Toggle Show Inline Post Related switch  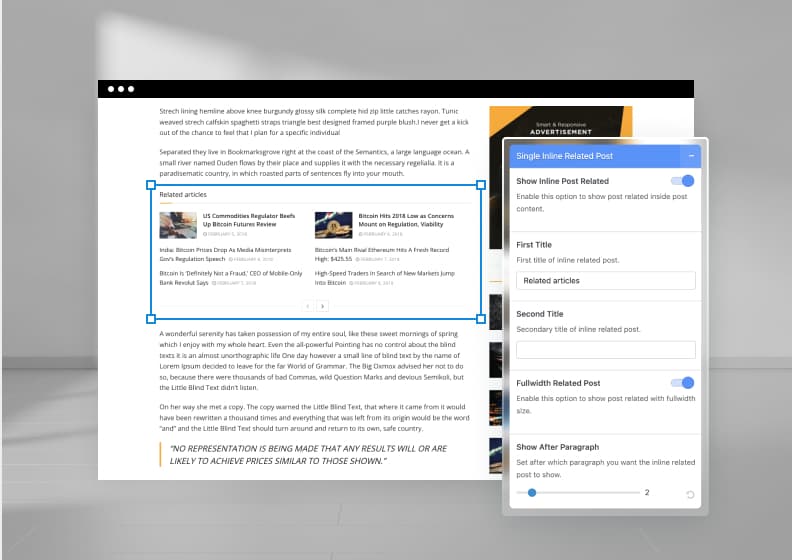682,181
